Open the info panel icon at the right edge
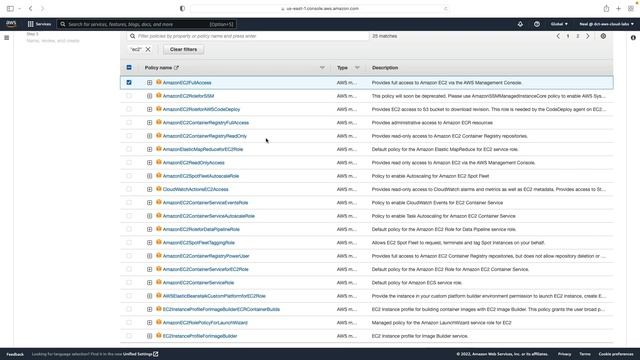This screenshot has height=360, width=640. pos(633,38)
